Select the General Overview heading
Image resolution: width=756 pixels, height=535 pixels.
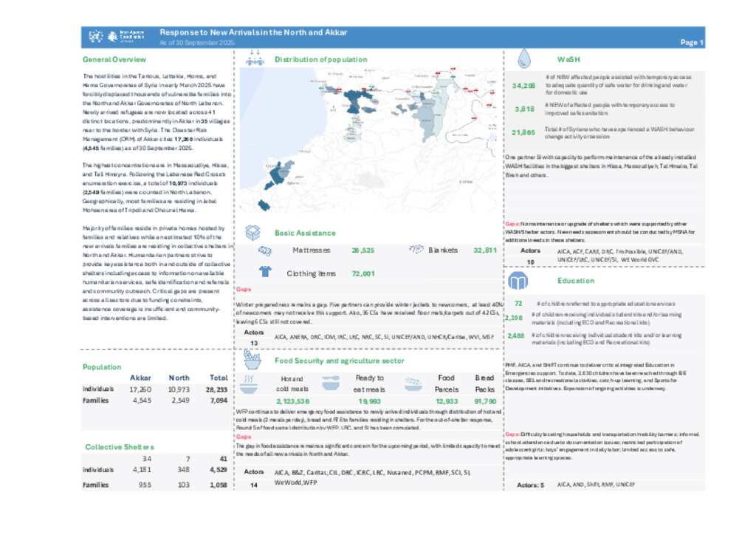(114, 59)
